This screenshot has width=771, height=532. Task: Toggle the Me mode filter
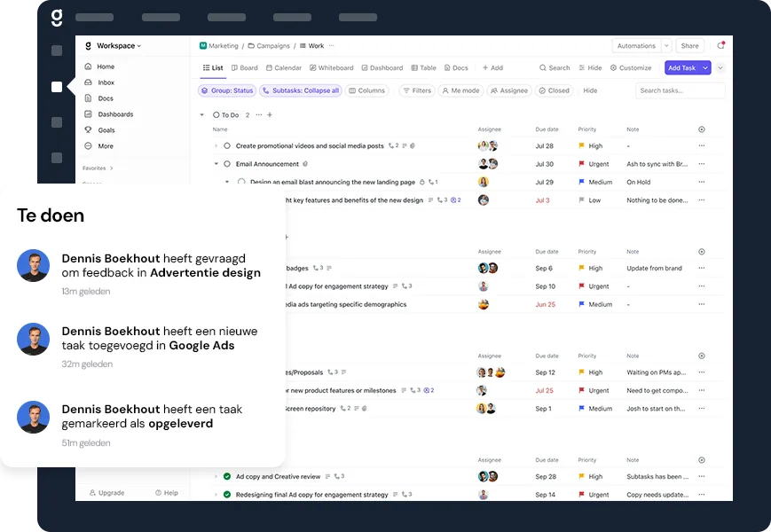pos(460,90)
